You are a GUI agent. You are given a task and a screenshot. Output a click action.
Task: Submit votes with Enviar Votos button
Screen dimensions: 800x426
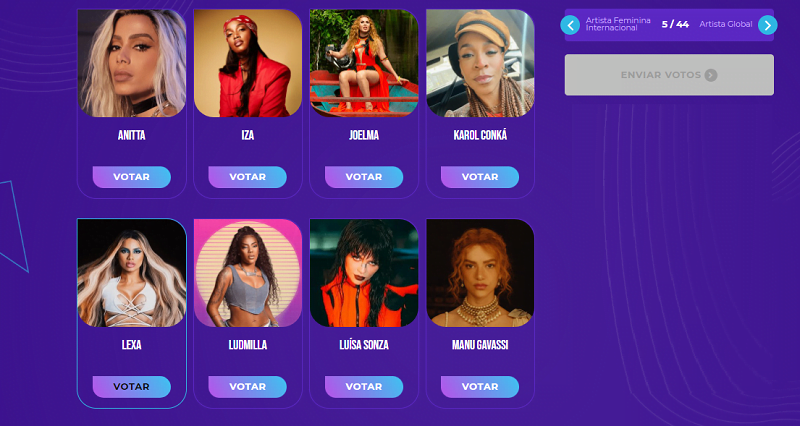669,75
